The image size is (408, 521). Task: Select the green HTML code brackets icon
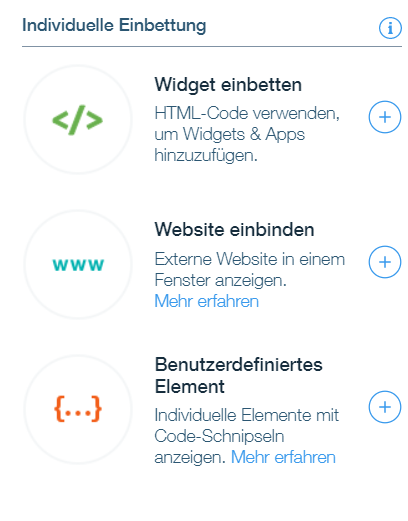[x=78, y=120]
